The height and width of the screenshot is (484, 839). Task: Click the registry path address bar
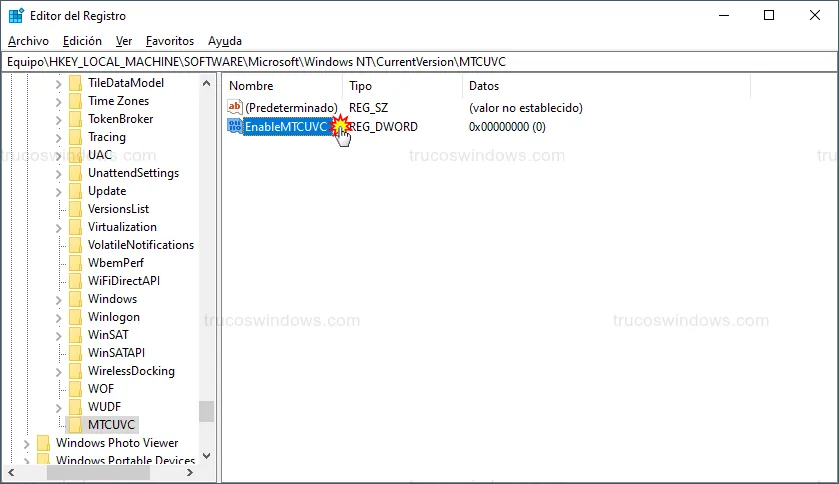click(419, 61)
